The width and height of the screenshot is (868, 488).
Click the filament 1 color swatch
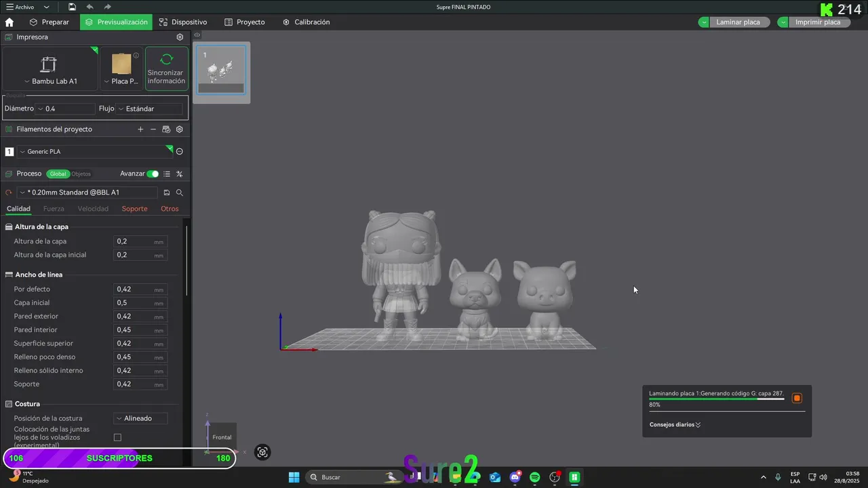point(9,152)
